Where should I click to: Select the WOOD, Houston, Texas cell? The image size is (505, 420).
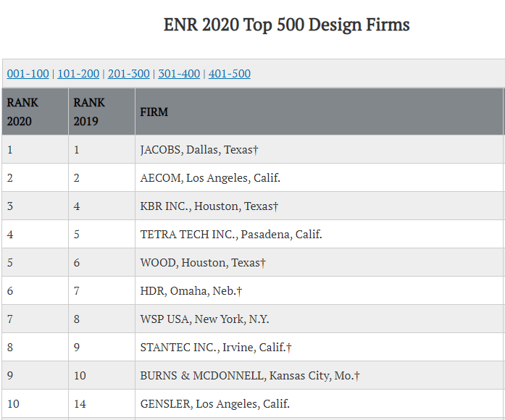click(319, 263)
